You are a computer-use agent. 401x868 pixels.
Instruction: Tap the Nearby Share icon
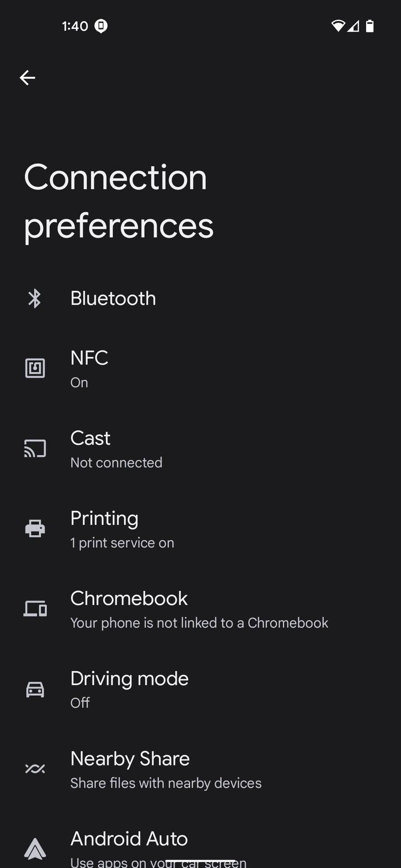pyautogui.click(x=35, y=769)
